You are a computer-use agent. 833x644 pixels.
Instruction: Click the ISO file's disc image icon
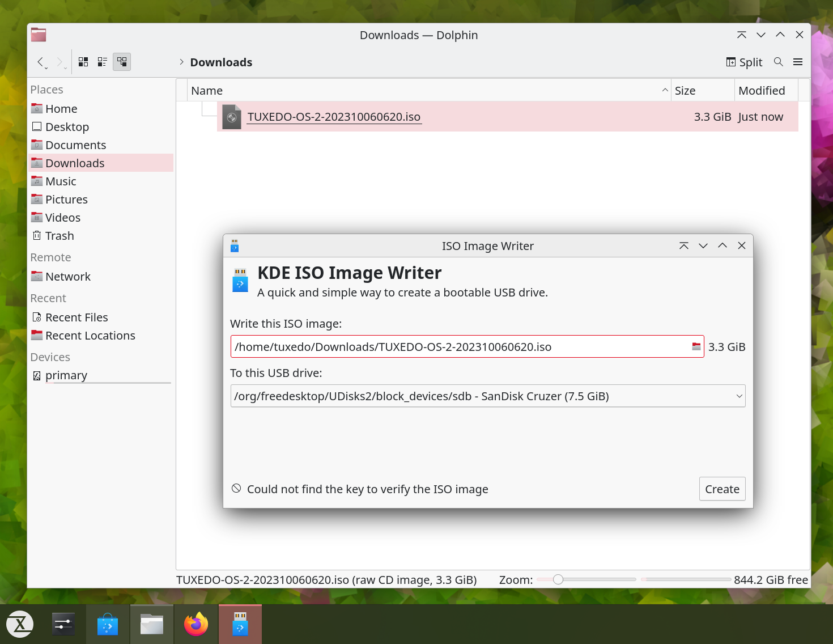click(x=231, y=117)
